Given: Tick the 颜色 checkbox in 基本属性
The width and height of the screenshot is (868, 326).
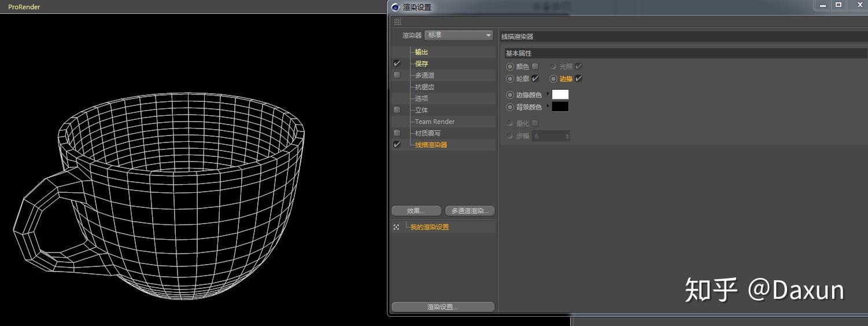Looking at the screenshot, I should pyautogui.click(x=535, y=67).
